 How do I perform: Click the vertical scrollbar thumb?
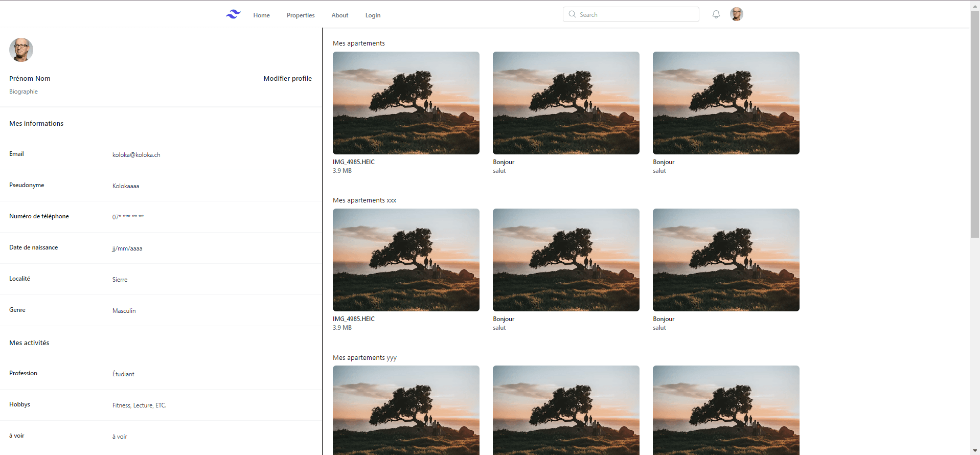(974, 123)
